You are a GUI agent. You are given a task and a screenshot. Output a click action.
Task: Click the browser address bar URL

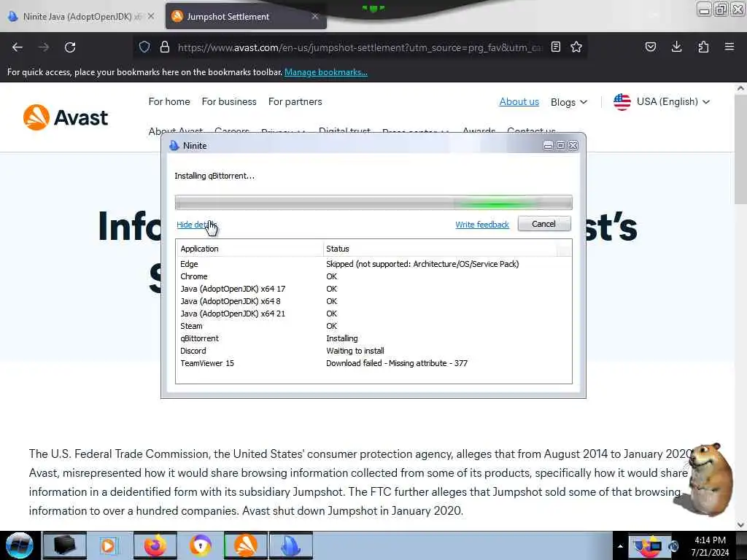pyautogui.click(x=360, y=47)
